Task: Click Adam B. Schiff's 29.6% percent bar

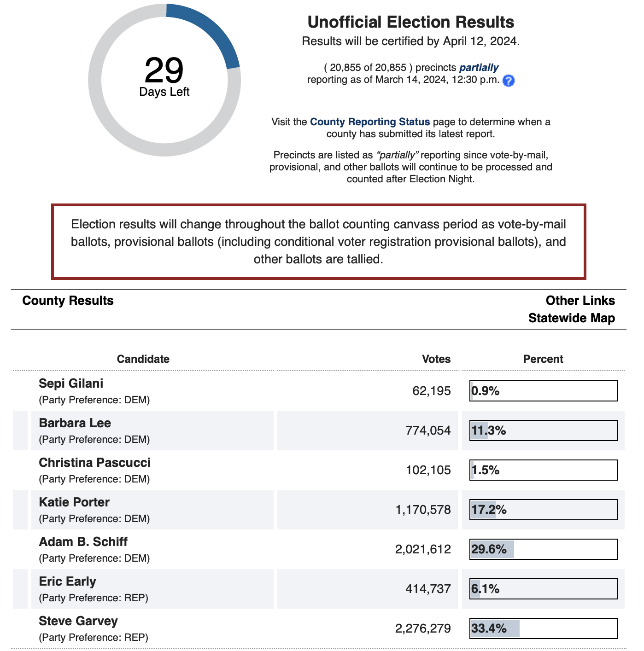Action: [x=544, y=549]
